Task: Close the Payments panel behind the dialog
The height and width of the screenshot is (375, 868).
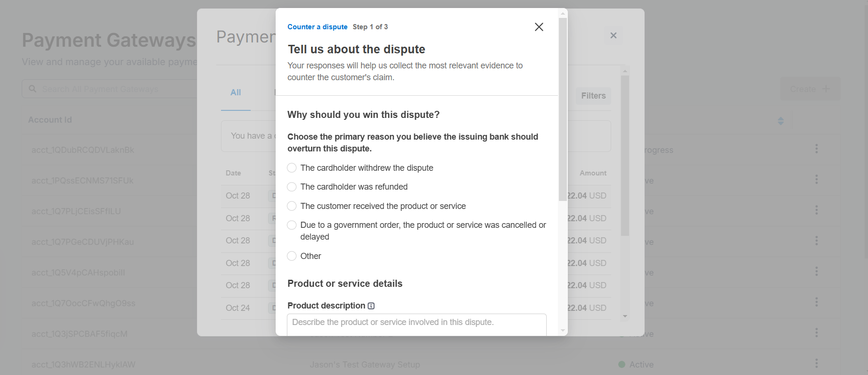Action: [x=613, y=35]
